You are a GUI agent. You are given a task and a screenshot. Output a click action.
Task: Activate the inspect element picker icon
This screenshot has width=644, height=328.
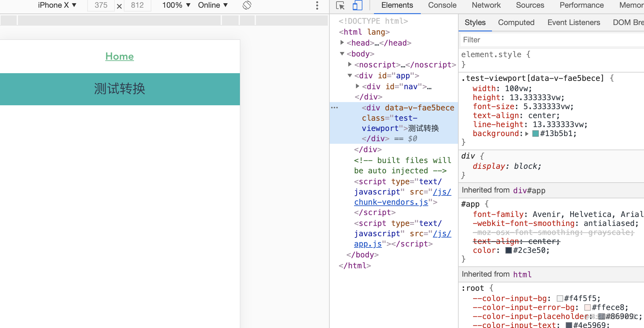[340, 5]
